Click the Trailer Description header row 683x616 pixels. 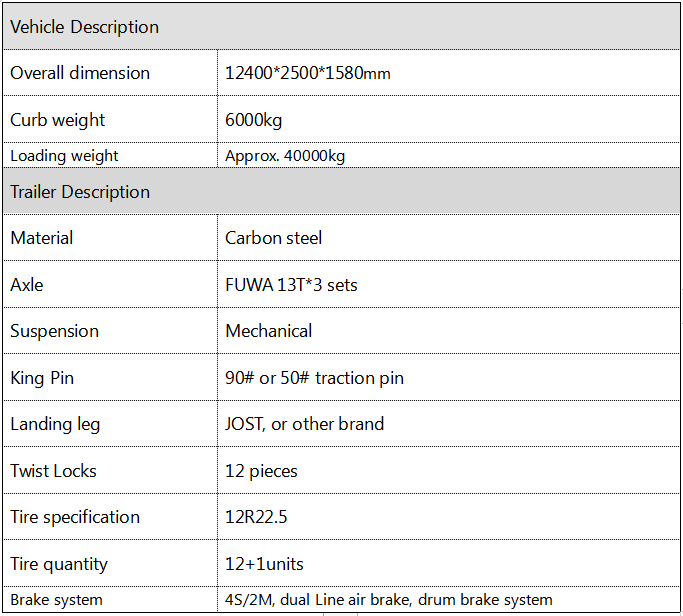(341, 191)
